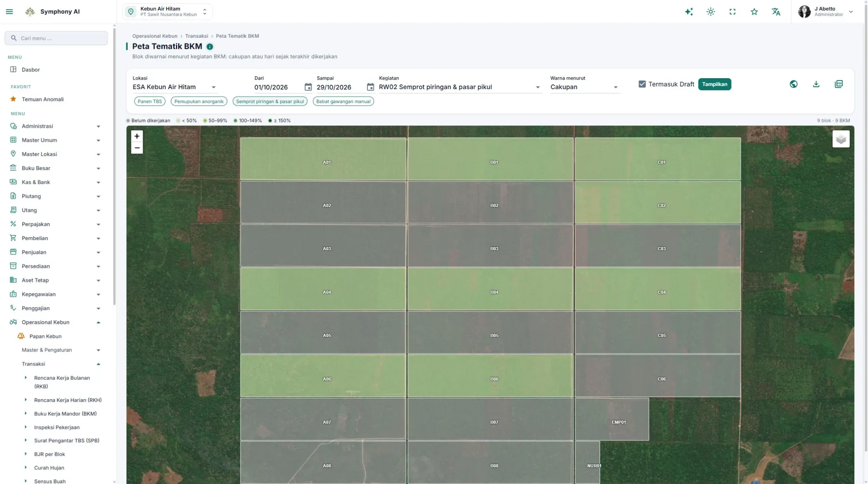Open the Warna menurut Cakupan dropdown
The height and width of the screenshot is (484, 868).
click(584, 87)
